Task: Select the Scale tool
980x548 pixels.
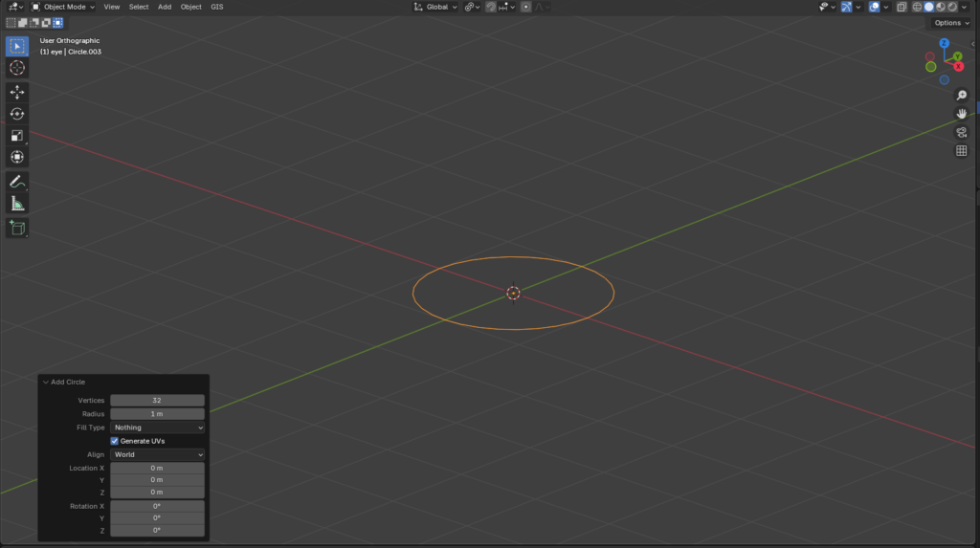Action: tap(17, 136)
